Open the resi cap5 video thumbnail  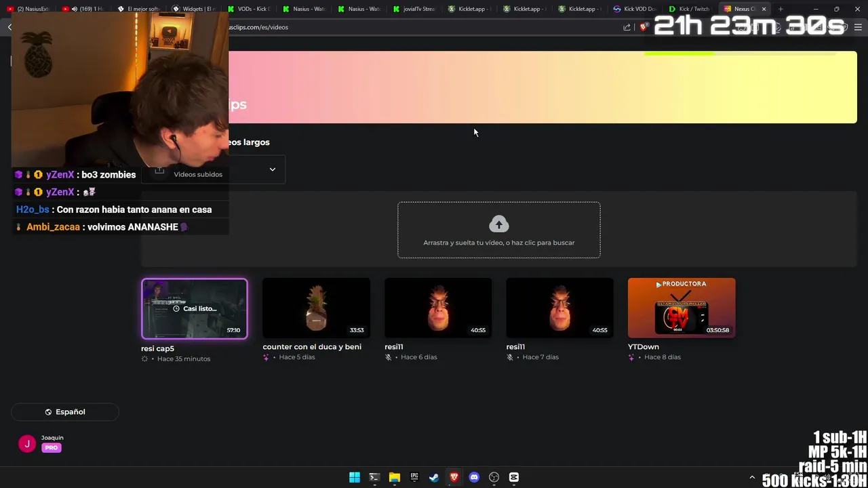tap(195, 308)
